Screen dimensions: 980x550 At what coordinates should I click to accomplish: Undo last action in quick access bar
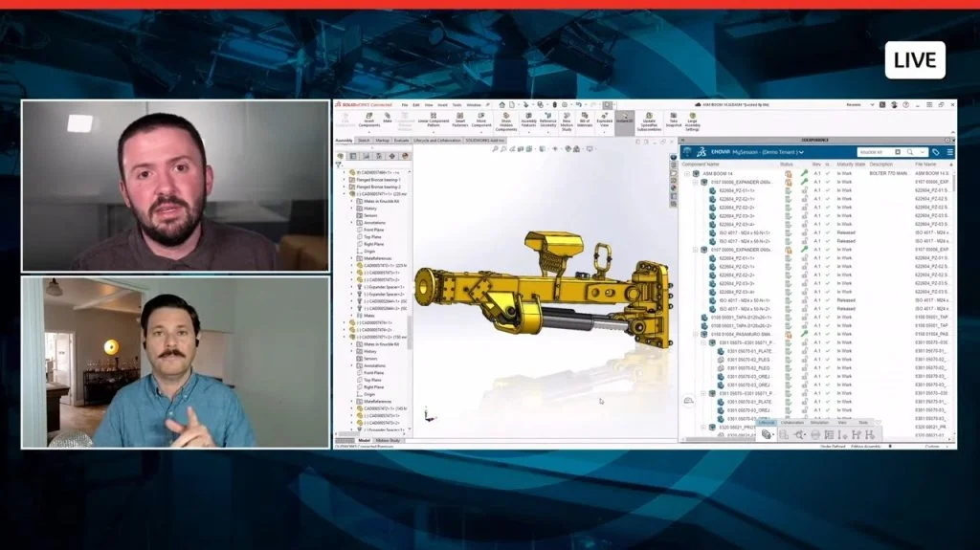(579, 105)
